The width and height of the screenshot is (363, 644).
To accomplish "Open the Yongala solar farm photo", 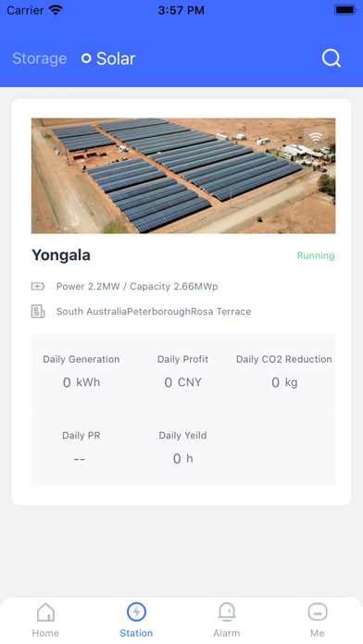I will pyautogui.click(x=183, y=176).
